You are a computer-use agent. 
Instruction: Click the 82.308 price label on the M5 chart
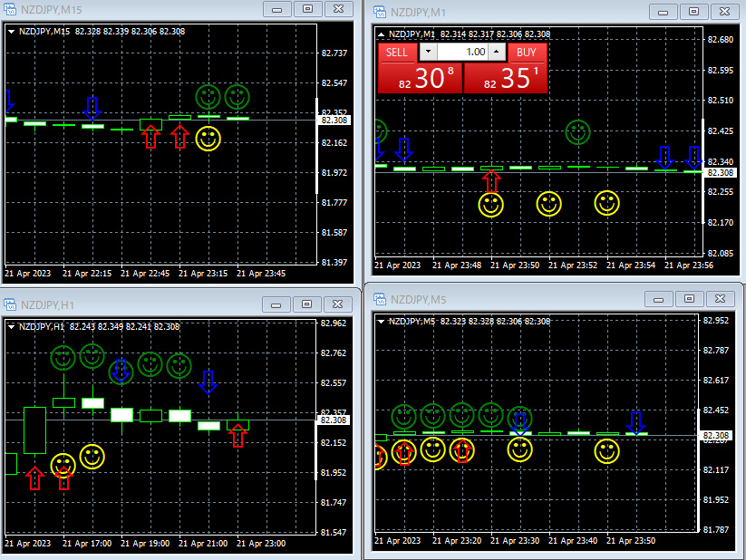pos(715,435)
